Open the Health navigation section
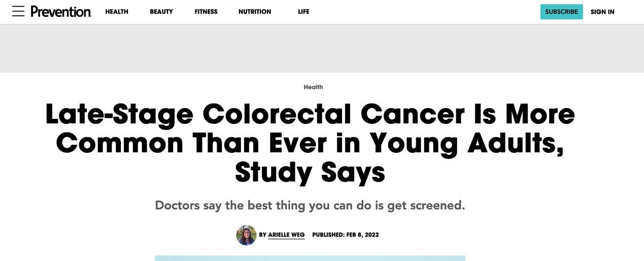 pos(117,12)
